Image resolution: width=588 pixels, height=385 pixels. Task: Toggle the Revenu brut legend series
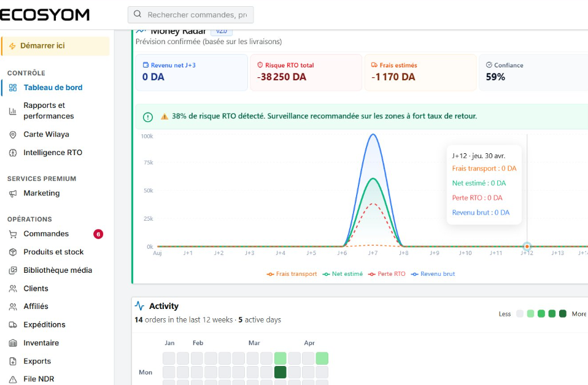[x=433, y=274]
